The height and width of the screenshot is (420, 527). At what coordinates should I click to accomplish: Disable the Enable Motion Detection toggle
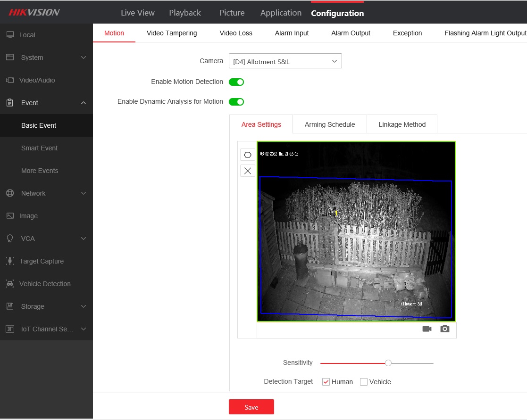point(236,82)
